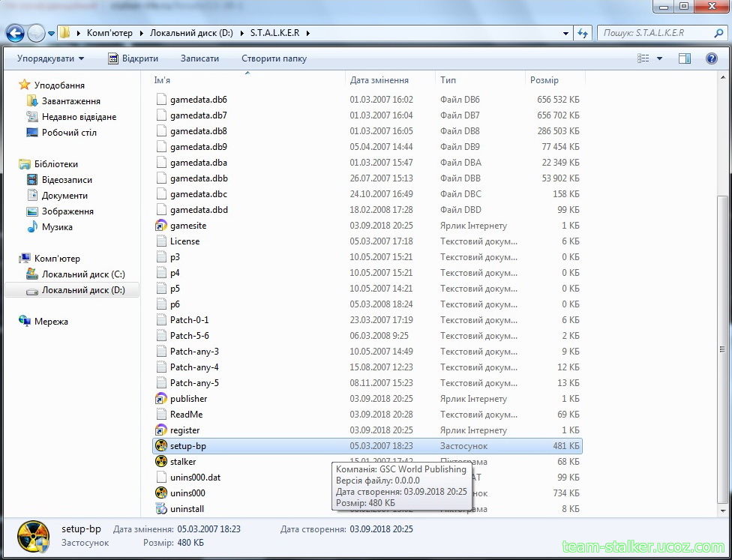
Task: Select the gamedata.dbd file icon
Action: coord(161,210)
